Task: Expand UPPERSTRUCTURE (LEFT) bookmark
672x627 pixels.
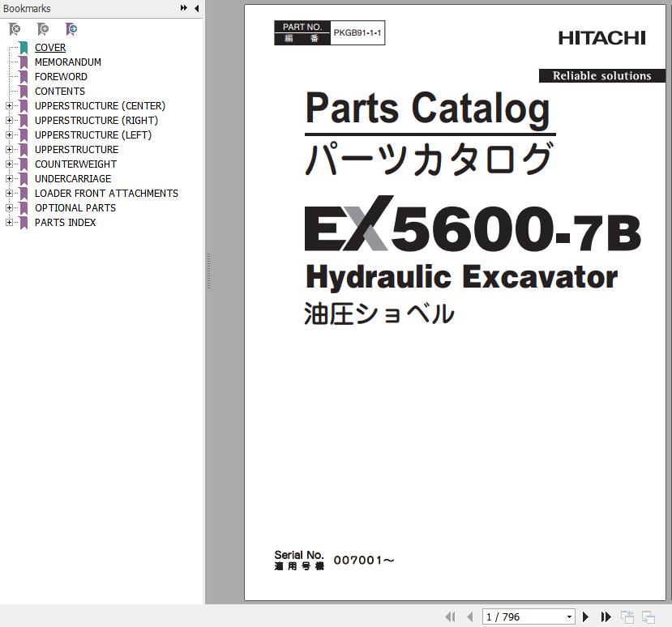Action: click(x=9, y=135)
